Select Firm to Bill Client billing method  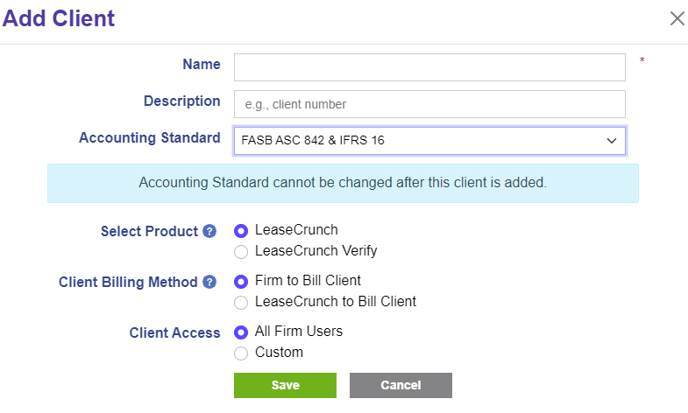point(241,281)
